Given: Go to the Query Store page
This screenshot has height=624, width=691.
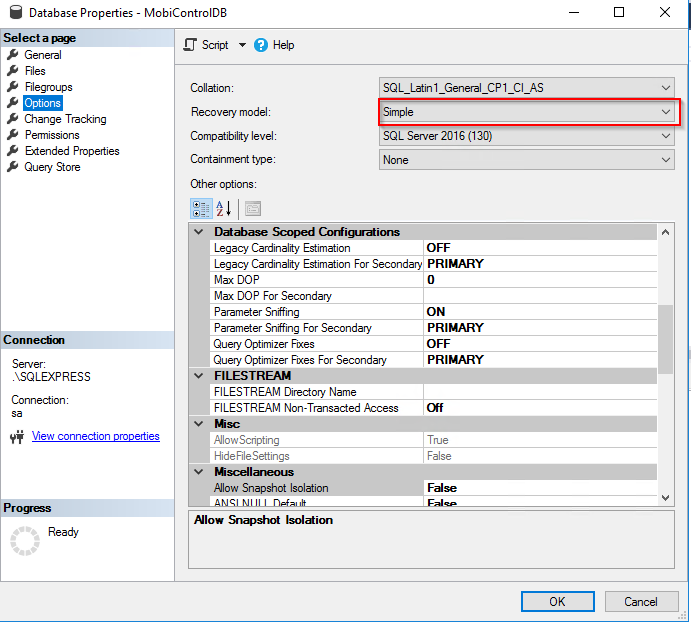Looking at the screenshot, I should [x=52, y=167].
